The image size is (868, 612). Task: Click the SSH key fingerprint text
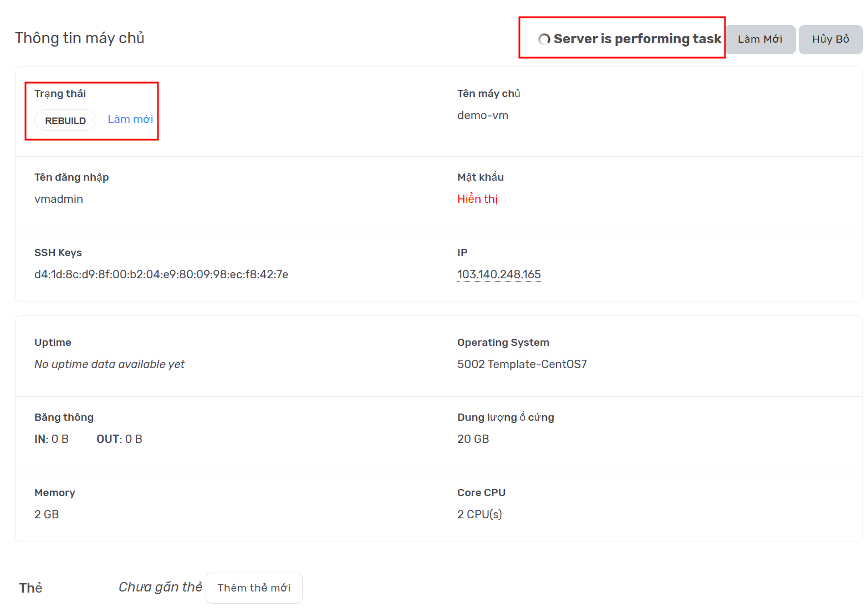pos(161,274)
